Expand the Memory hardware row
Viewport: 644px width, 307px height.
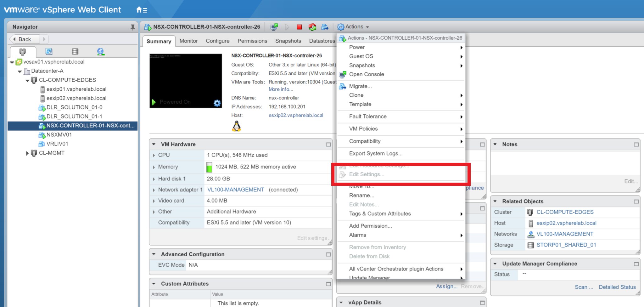click(154, 167)
